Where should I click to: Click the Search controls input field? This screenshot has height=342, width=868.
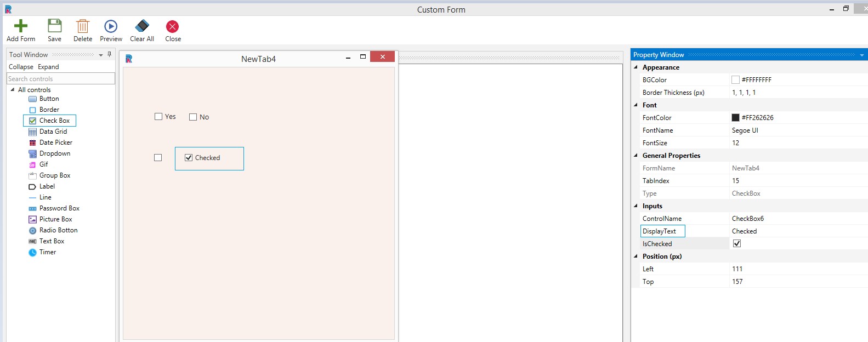(x=60, y=79)
